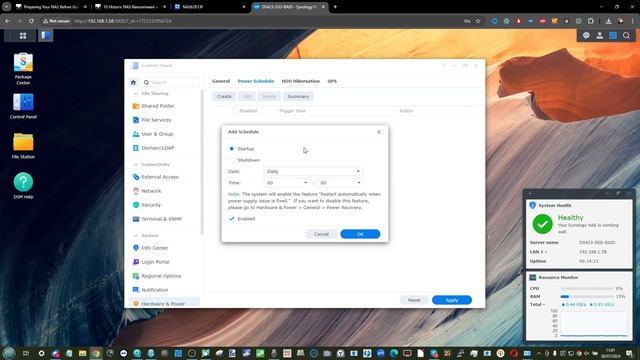The width and height of the screenshot is (640, 360).
Task: Click the Control Panel taskbar button in DSM
Action: tap(45, 36)
